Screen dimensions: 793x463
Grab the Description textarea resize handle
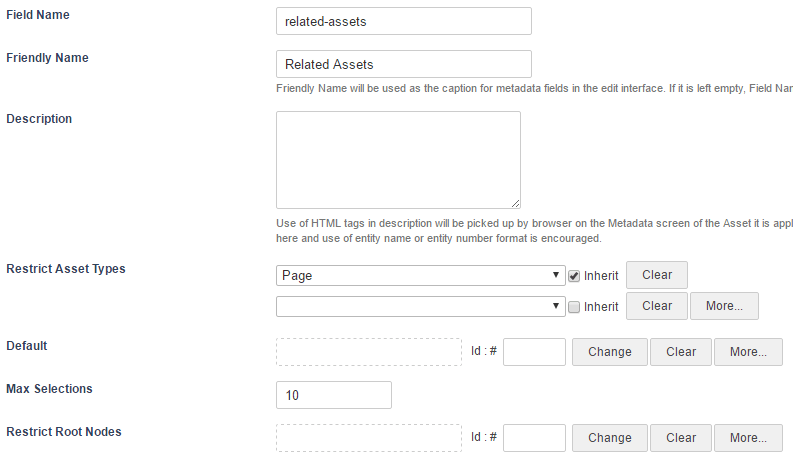515,203
